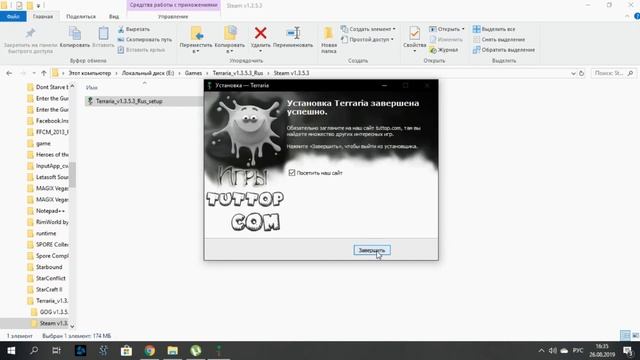Click the Свойства icon
The height and width of the screenshot is (360, 640).
click(x=414, y=33)
